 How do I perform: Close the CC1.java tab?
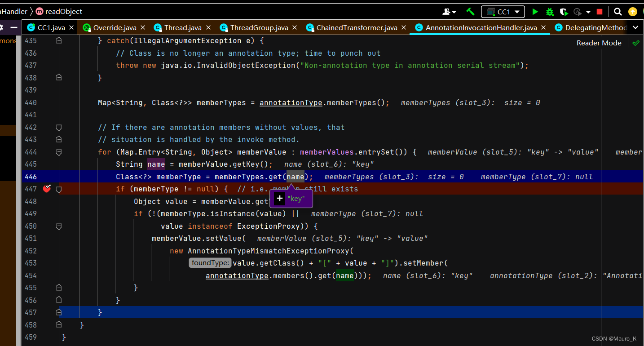tap(72, 27)
